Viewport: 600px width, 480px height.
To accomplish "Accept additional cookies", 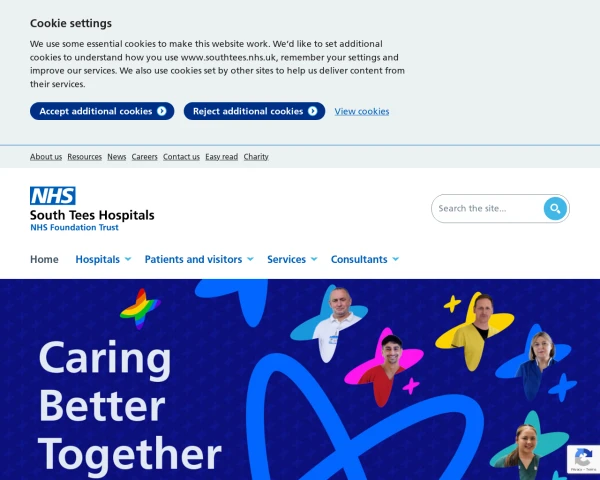I will point(102,111).
